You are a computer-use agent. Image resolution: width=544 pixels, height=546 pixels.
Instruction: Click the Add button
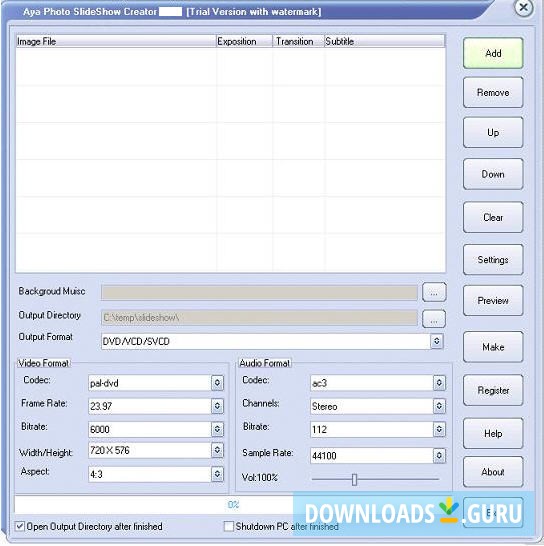[493, 53]
